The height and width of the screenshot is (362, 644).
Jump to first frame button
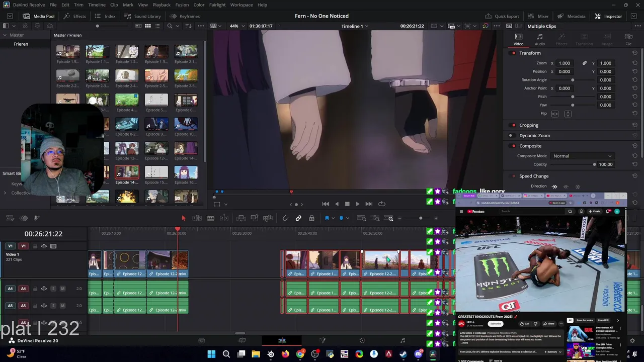coord(326,204)
